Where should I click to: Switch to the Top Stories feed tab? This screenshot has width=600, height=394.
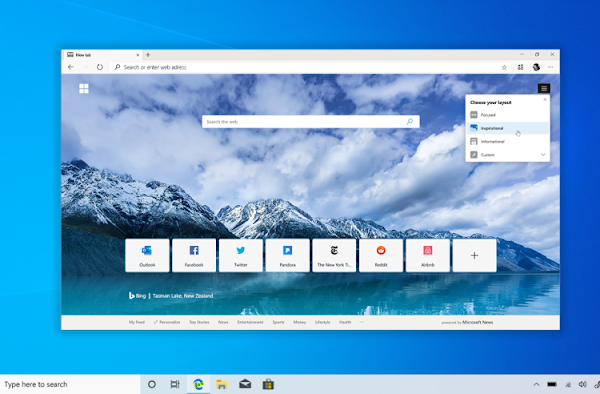point(199,322)
